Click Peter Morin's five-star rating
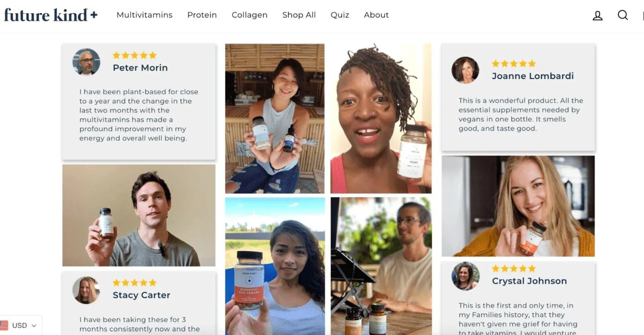The image size is (644, 335). pos(134,55)
